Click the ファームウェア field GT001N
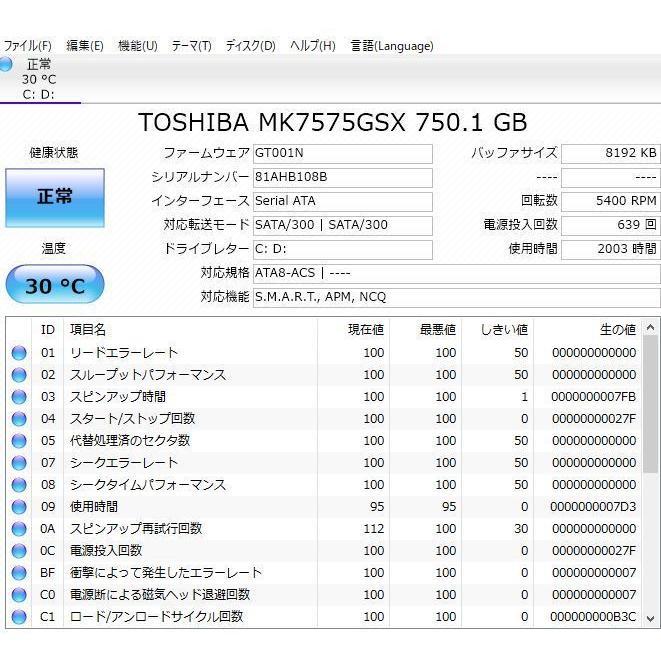Image resolution: width=661 pixels, height=661 pixels. pos(342,153)
